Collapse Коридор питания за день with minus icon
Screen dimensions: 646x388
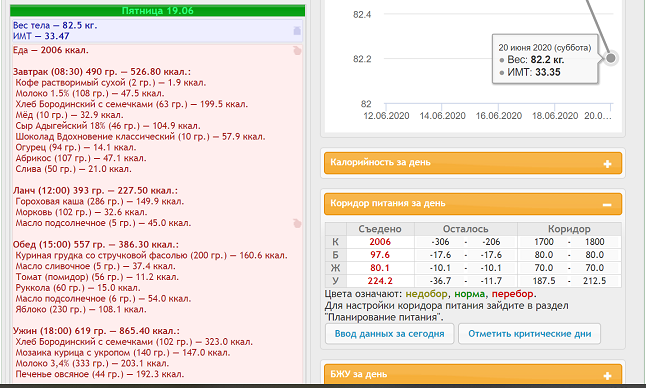(x=607, y=205)
